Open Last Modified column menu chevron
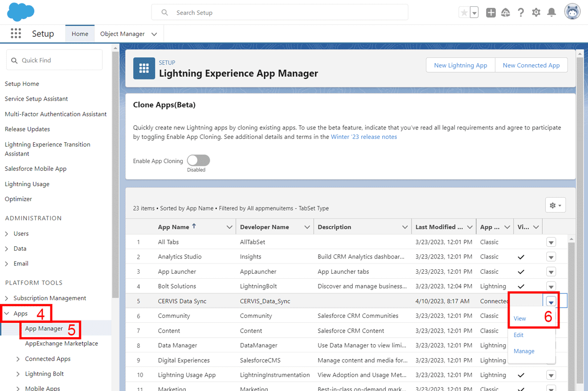Screen dimensions: 588x391 (x=469, y=227)
